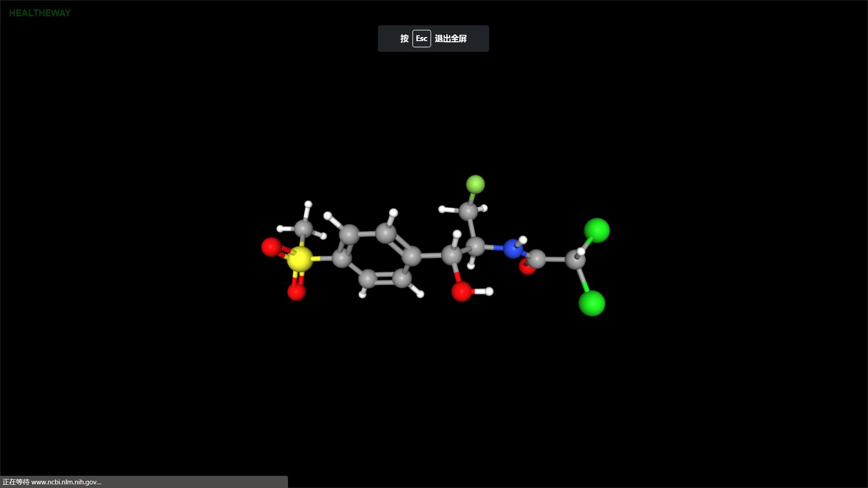Click the blue nitrogen atom
The height and width of the screenshot is (488, 868).
(513, 249)
